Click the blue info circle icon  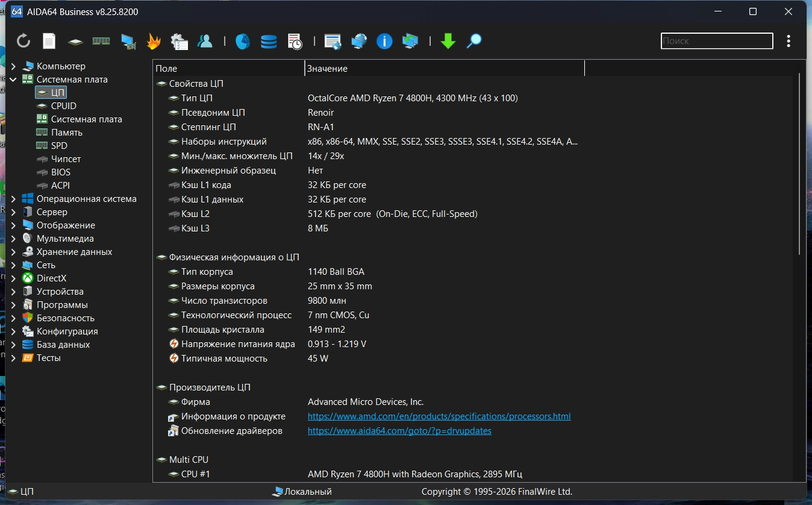[384, 41]
